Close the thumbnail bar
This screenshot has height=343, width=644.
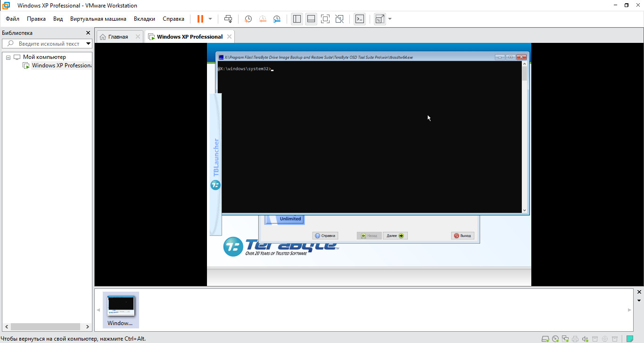[x=639, y=292]
